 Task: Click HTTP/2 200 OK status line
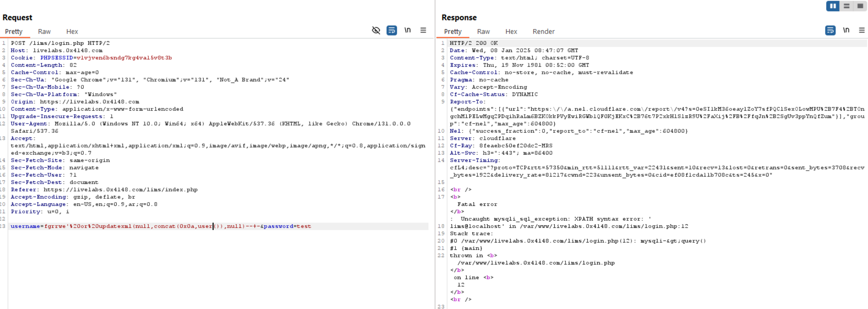point(474,43)
